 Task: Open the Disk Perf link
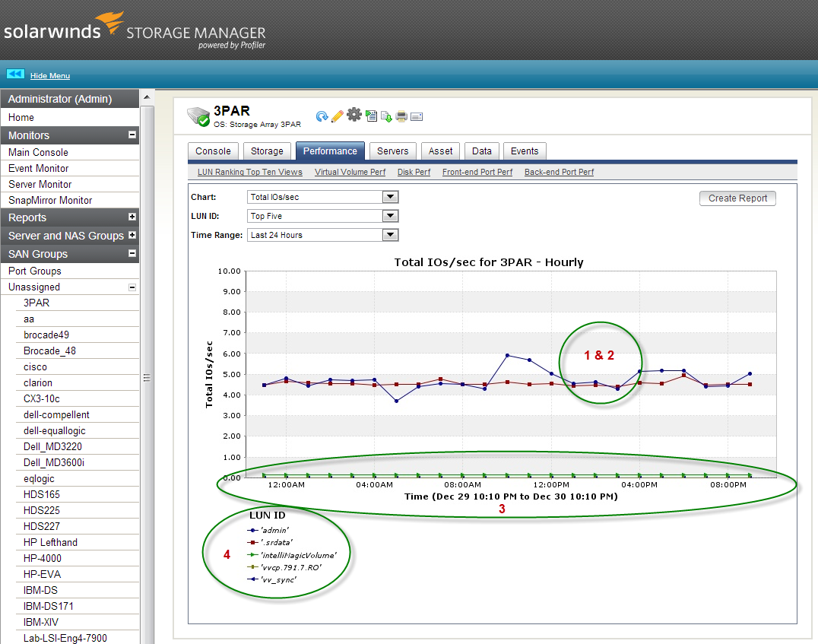(414, 172)
